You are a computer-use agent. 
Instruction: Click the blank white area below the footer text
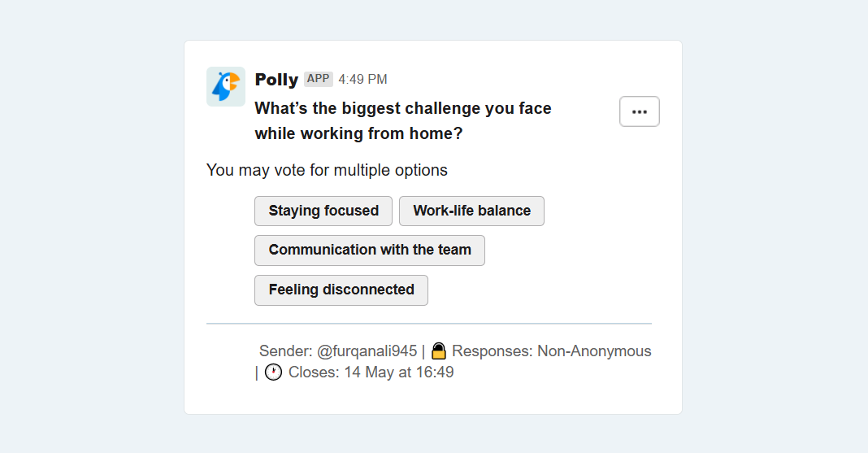click(433, 399)
